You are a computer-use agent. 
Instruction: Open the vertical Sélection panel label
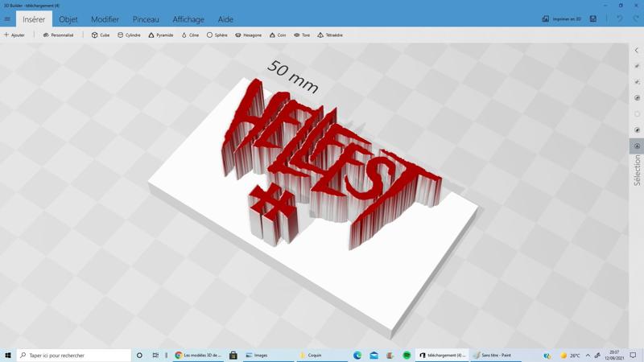point(637,171)
